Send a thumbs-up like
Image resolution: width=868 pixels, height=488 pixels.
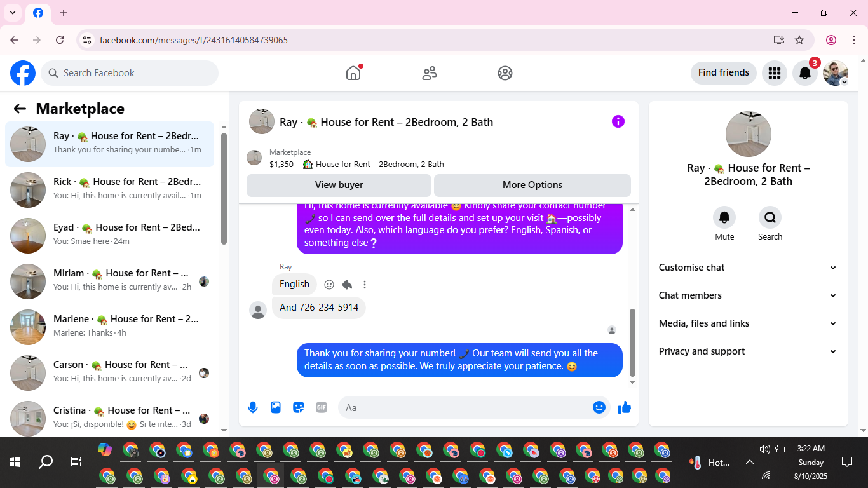coord(625,407)
